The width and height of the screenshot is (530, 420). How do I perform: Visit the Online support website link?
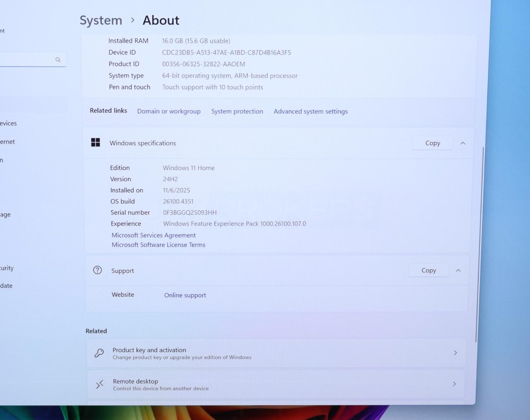185,295
